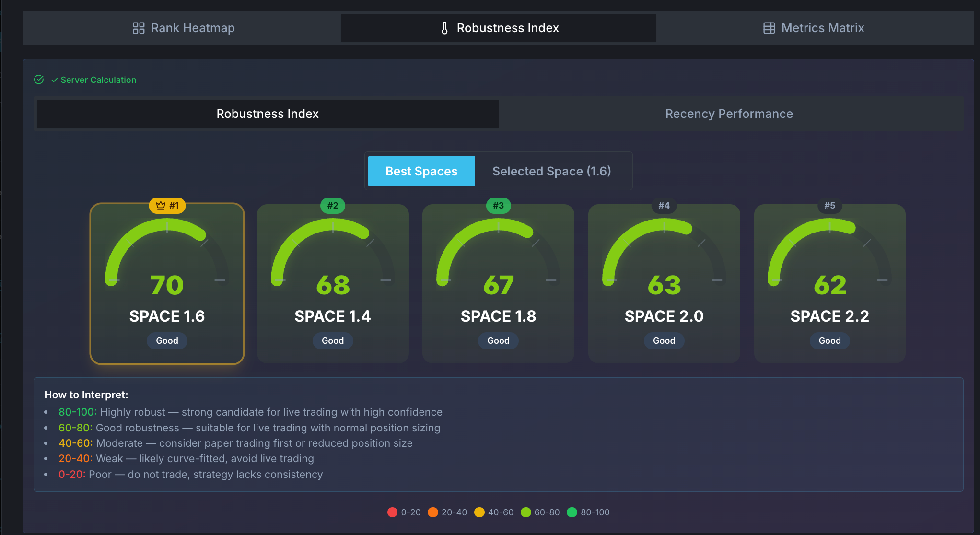Viewport: 980px width, 535px height.
Task: Select the Best Spaces toggle
Action: (421, 171)
